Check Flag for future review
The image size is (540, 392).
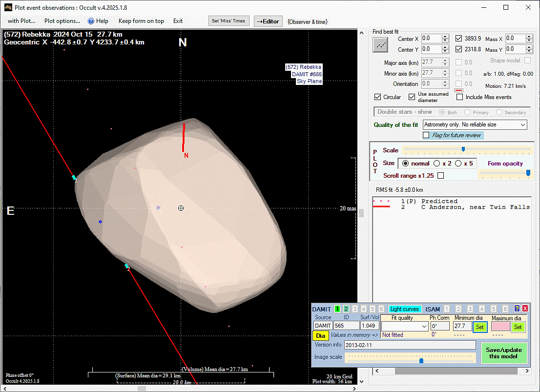point(426,135)
